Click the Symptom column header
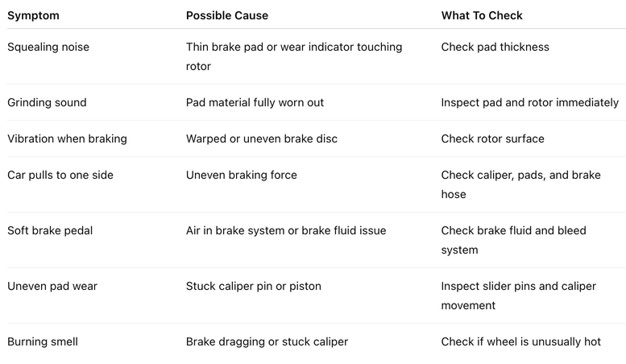 coord(33,15)
